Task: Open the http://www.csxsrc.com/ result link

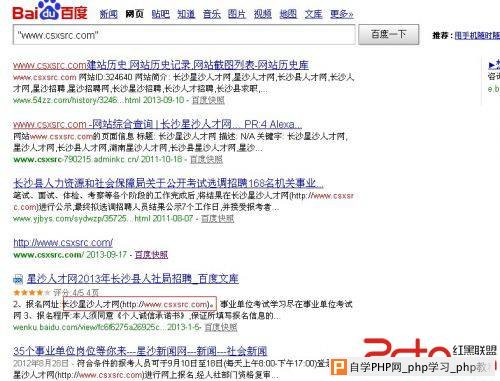Action: tap(63, 242)
